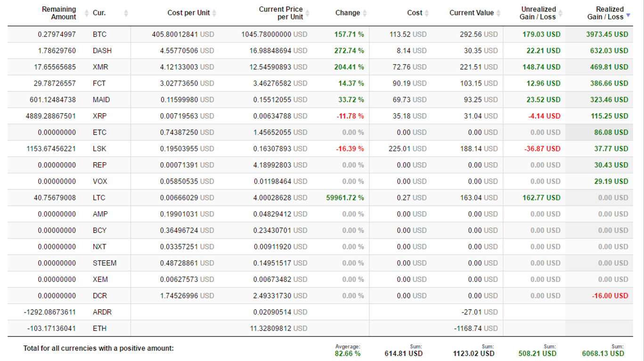This screenshot has width=644, height=361.
Task: Select the DASH currency cell
Action: click(x=102, y=51)
